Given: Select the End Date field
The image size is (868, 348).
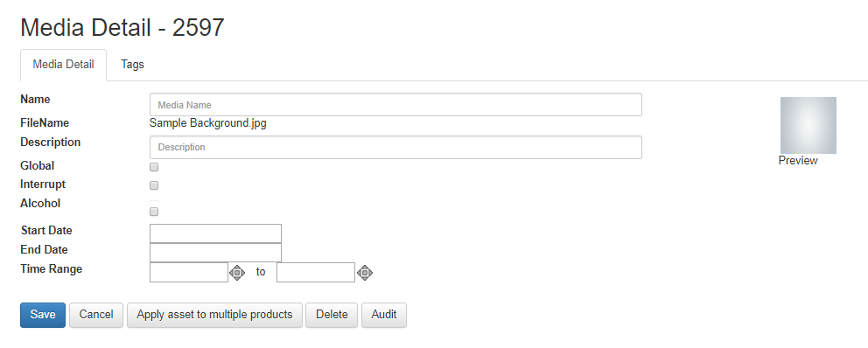Looking at the screenshot, I should [x=215, y=253].
